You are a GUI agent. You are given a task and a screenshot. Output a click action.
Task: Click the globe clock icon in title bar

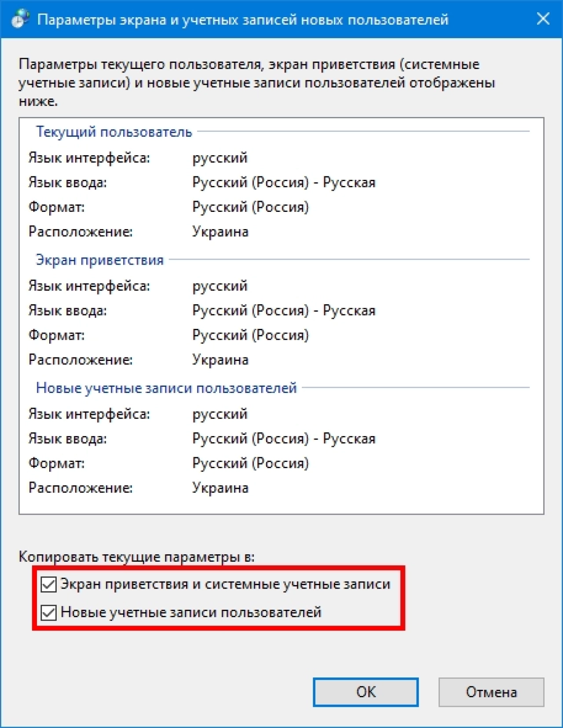[20, 19]
